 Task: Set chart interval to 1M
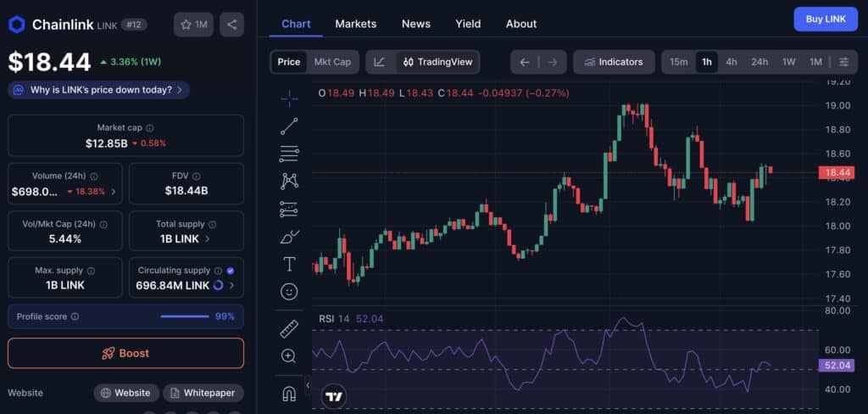click(815, 62)
